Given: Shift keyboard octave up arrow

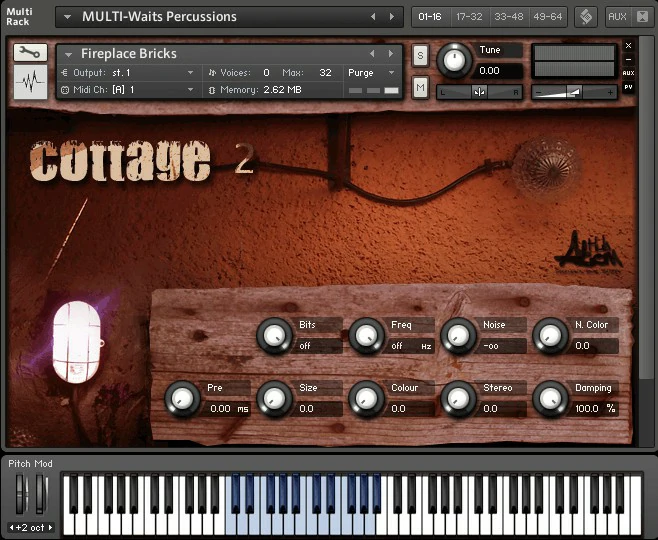Looking at the screenshot, I should pos(50,528).
